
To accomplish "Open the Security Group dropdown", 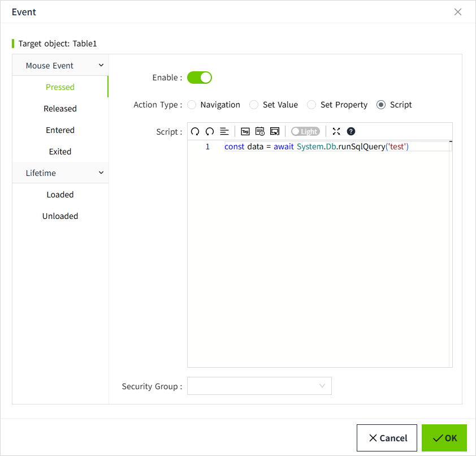I will click(259, 386).
